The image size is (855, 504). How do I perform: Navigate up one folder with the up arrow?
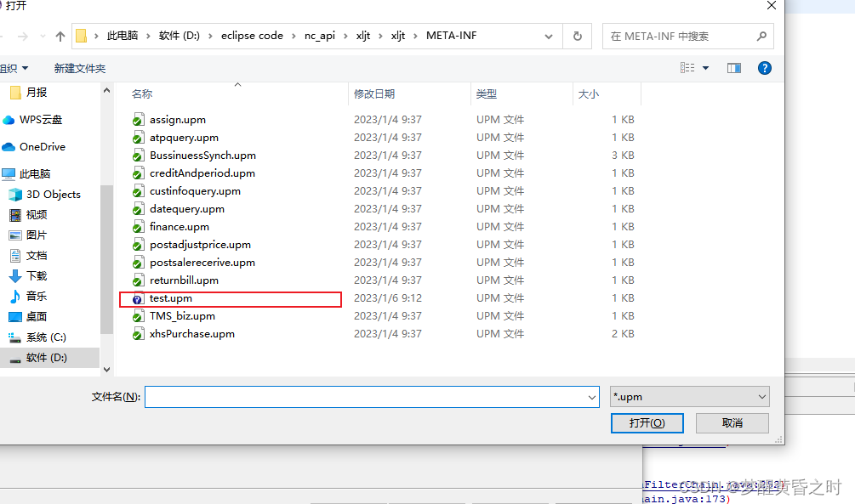pos(59,36)
